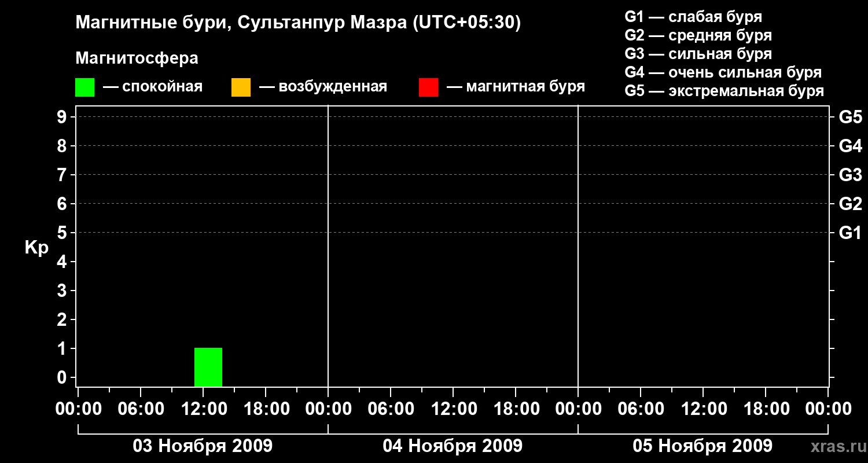The image size is (868, 463).
Task: Click the 'G2 — средняя буря' legend line
Action: (698, 35)
